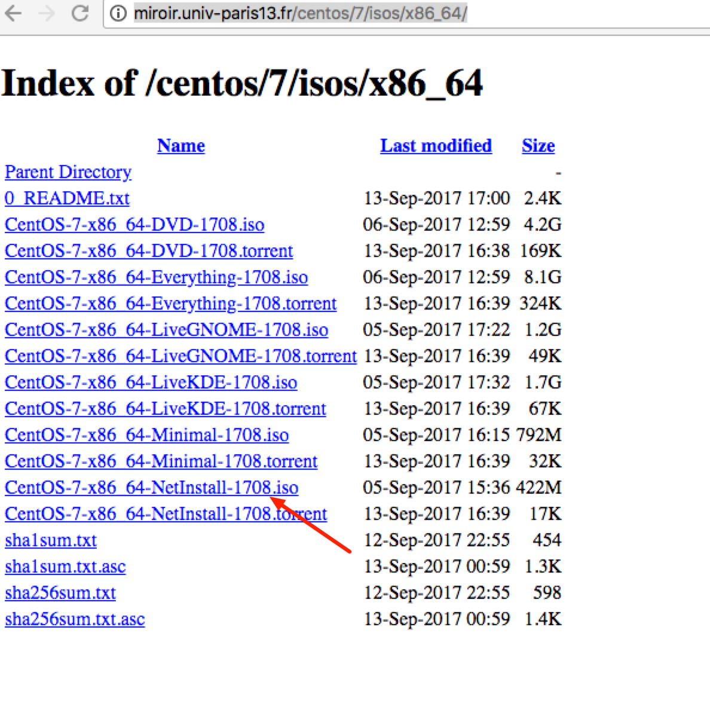Image resolution: width=710 pixels, height=728 pixels.
Task: Download the Minimal-1708.iso image
Action: click(146, 435)
